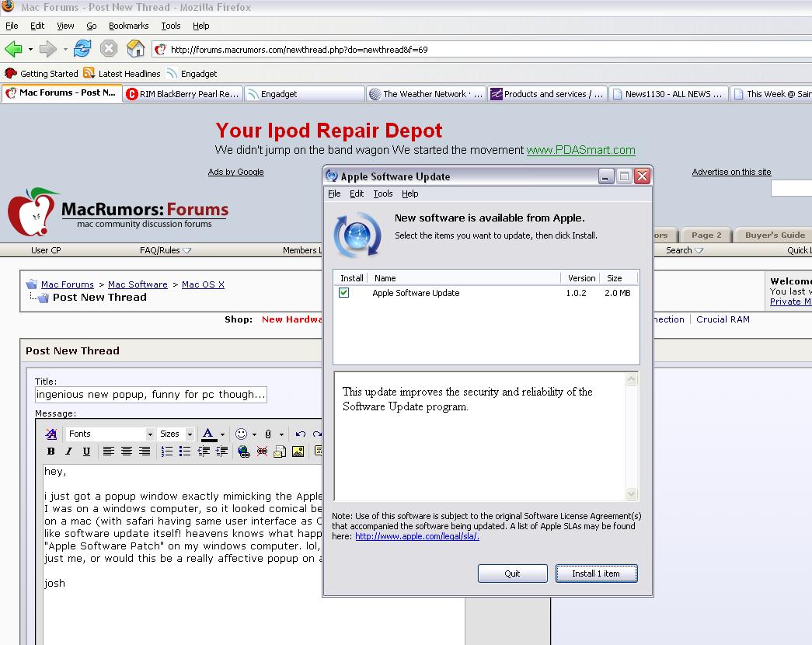This screenshot has height=645, width=812.
Task: Go to Mac Software breadcrumb link
Action: point(138,284)
